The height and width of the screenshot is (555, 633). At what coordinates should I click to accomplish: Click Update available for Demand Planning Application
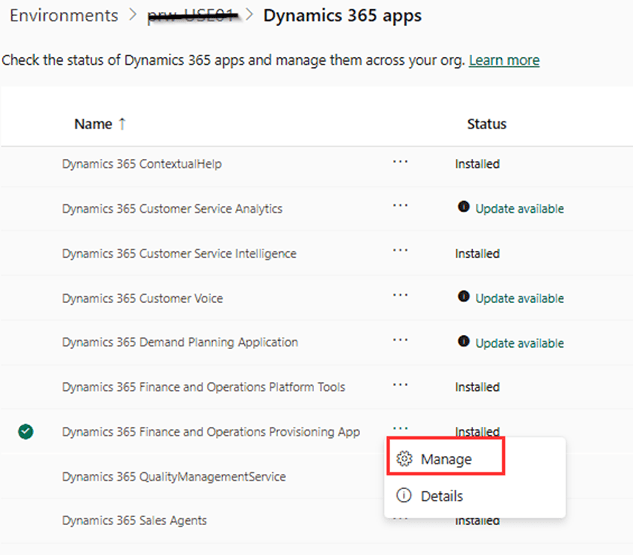tap(519, 343)
